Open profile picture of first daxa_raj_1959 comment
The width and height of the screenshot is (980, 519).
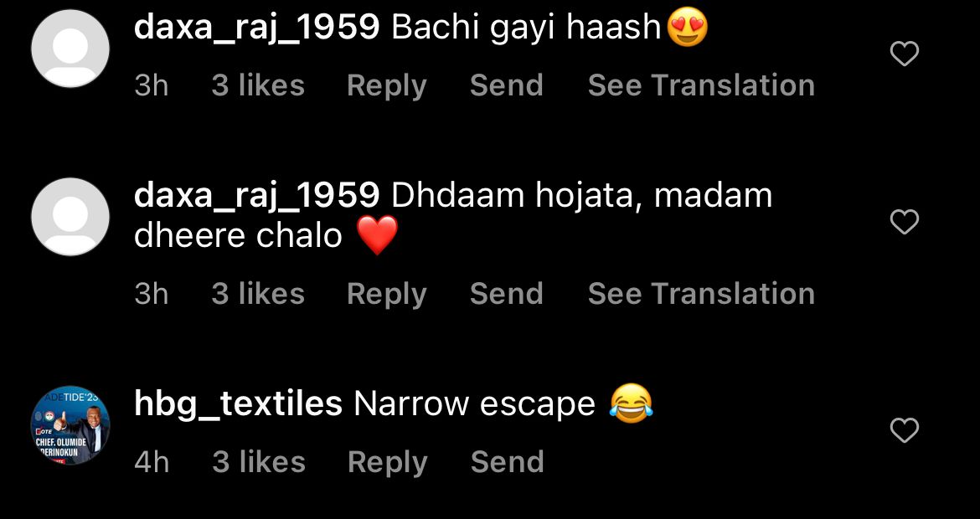70,49
